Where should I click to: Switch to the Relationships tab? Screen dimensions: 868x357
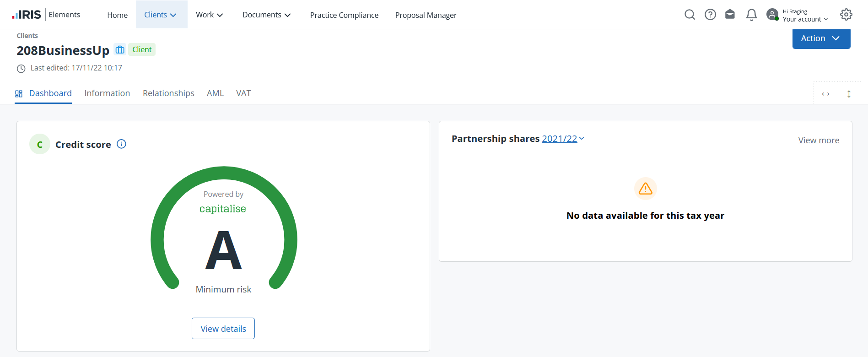click(168, 93)
